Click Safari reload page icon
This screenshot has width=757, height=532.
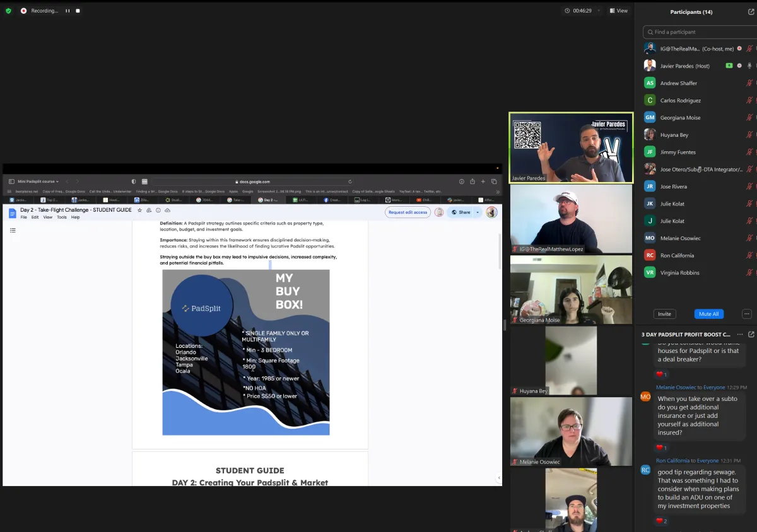(350, 182)
